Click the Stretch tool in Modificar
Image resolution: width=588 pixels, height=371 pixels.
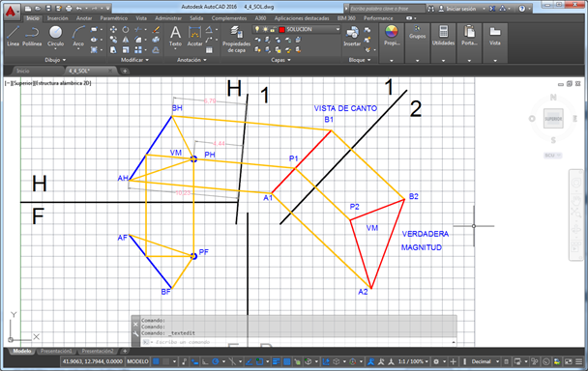click(x=113, y=49)
